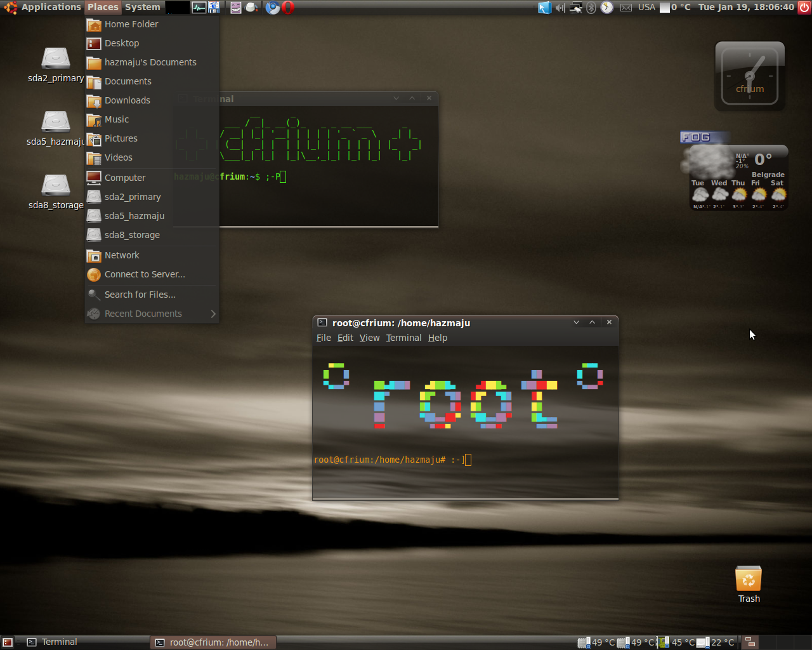Select Videos in Places menu
This screenshot has height=650, width=812.
click(152, 157)
